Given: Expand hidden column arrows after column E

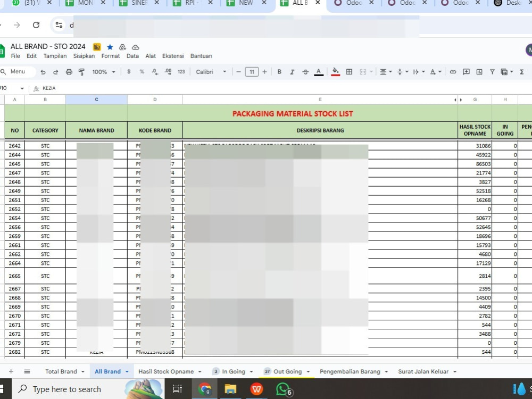Looking at the screenshot, I should 458,100.
